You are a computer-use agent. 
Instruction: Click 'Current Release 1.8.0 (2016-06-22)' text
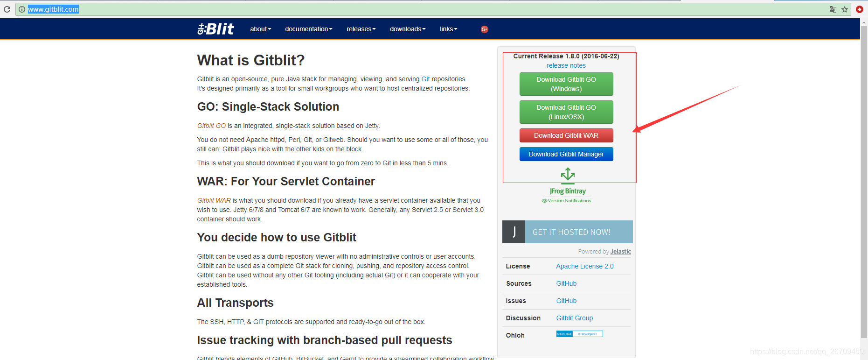click(x=566, y=56)
